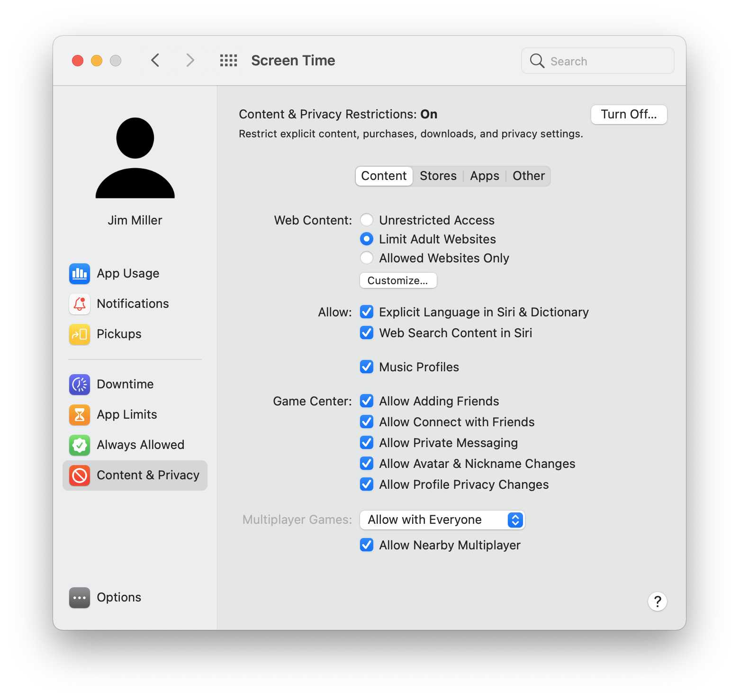Viewport: 739px width, 700px height.
Task: Click the help question mark button
Action: pyautogui.click(x=657, y=601)
